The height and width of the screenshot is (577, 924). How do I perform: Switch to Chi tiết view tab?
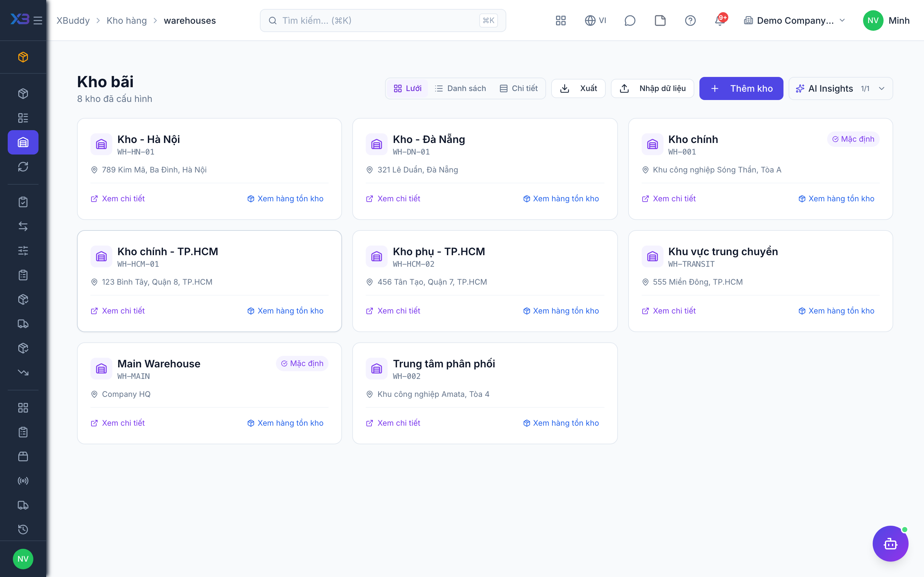(x=518, y=88)
